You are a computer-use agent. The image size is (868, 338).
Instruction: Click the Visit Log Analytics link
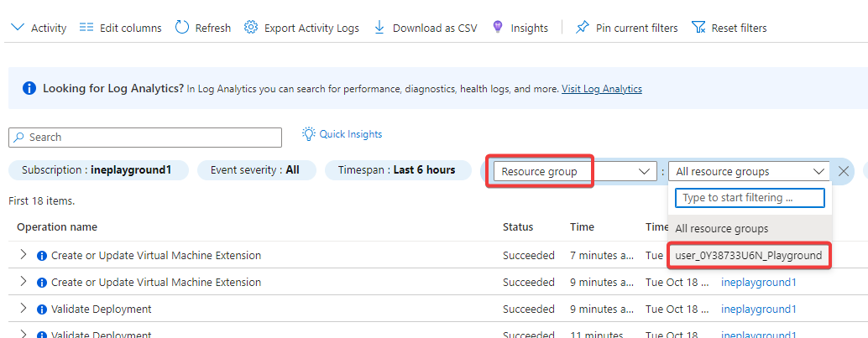pyautogui.click(x=602, y=89)
